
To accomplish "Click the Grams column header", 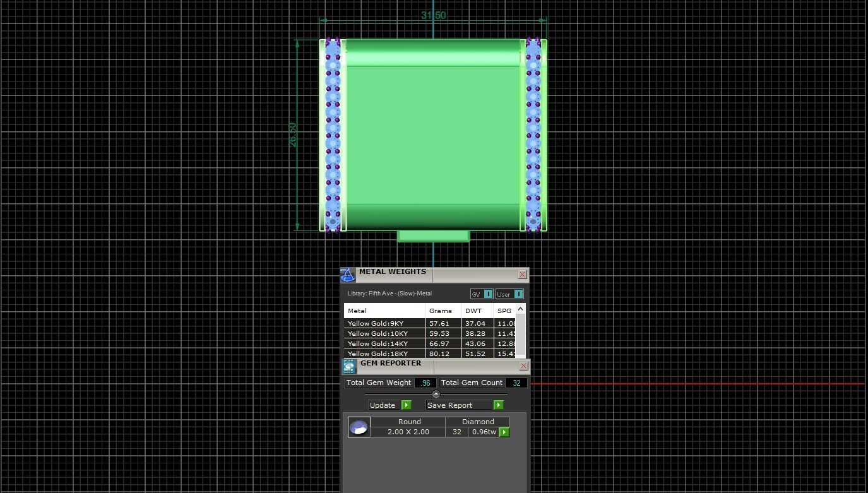I will pyautogui.click(x=444, y=311).
